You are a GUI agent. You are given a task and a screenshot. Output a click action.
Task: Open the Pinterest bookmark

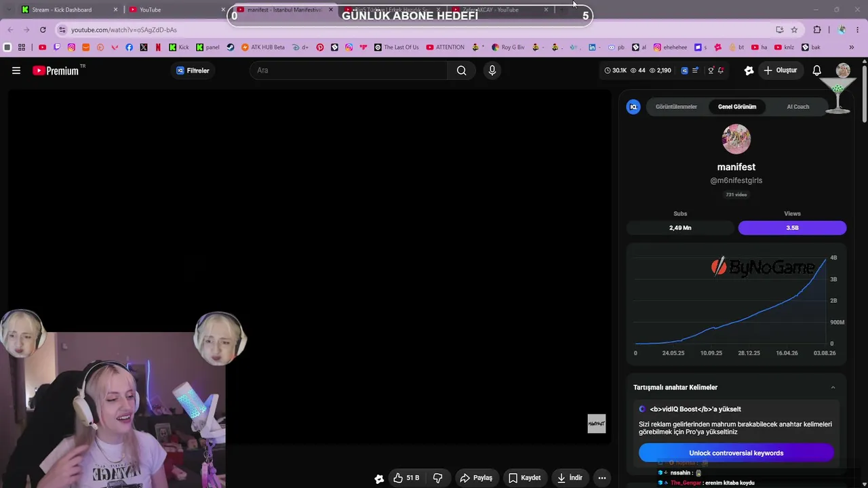[320, 47]
